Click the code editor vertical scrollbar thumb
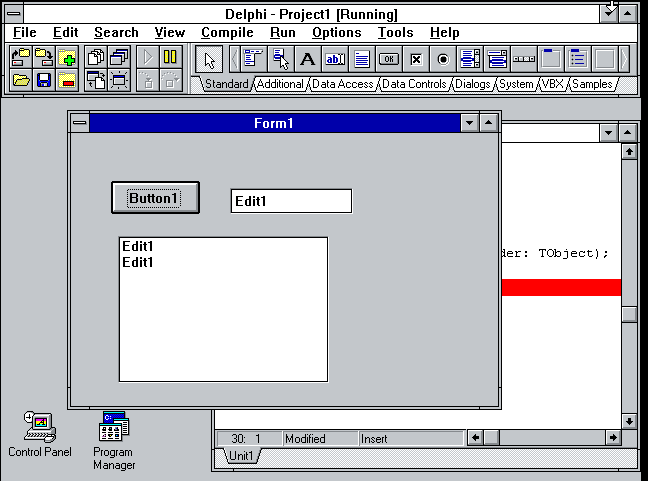 [628, 314]
